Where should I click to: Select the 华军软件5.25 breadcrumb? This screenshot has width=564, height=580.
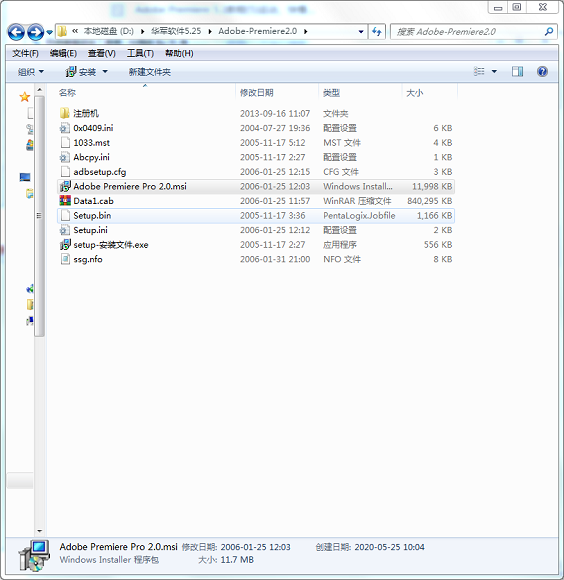point(176,31)
